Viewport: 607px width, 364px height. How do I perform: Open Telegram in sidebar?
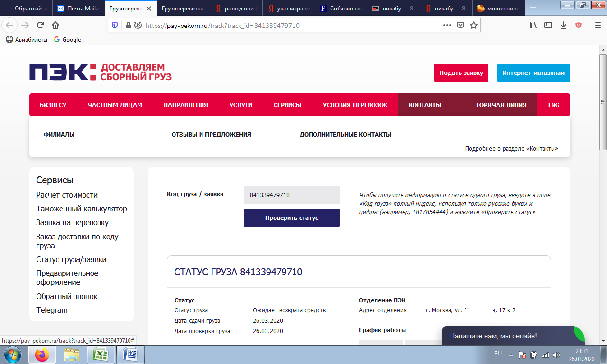coord(52,310)
